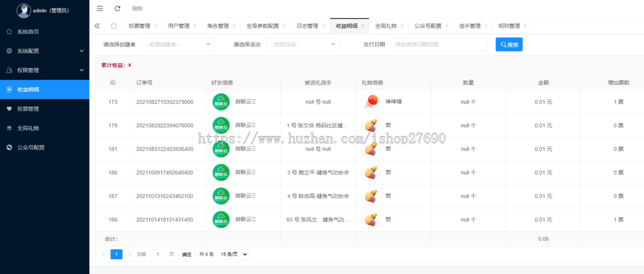Click the 刷新 refresh text

click(137, 9)
